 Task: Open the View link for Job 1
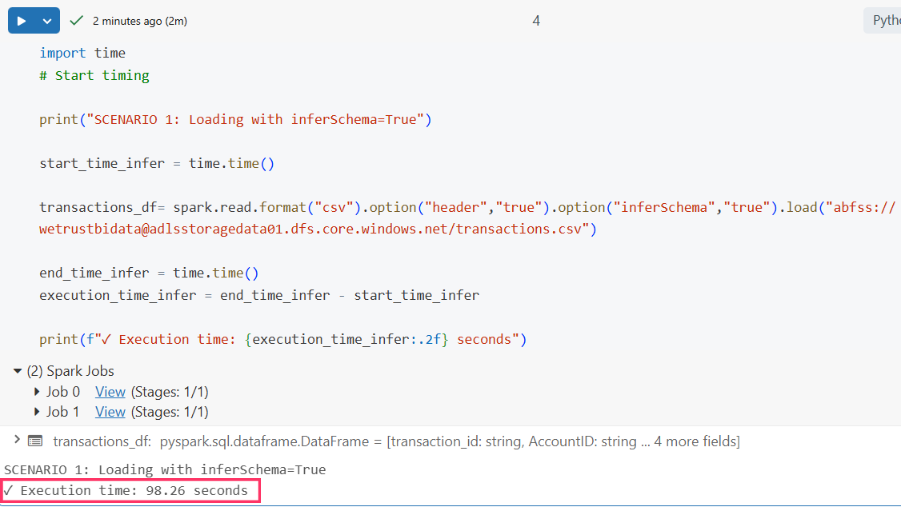[x=110, y=412]
